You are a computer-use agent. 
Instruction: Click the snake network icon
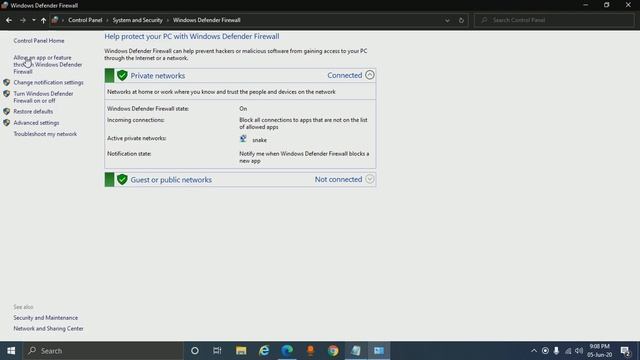(243, 139)
